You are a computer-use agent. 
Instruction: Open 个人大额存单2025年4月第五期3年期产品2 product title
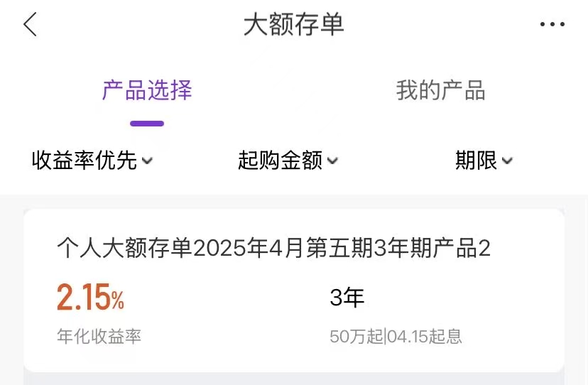pos(273,249)
